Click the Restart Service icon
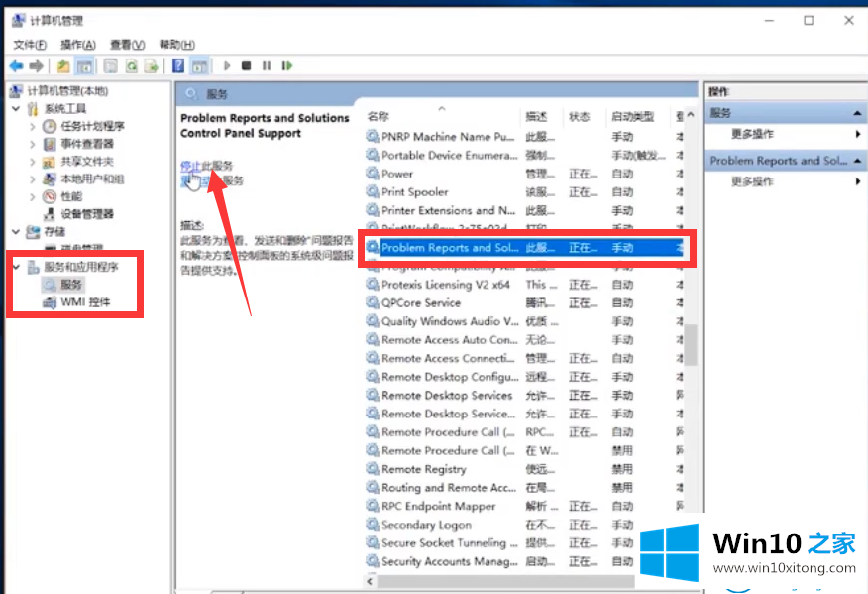 [286, 65]
